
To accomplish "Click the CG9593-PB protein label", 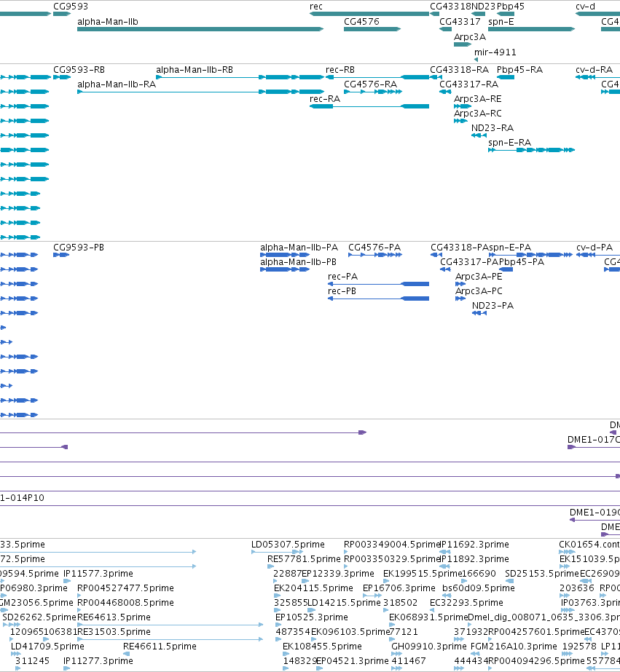I will pyautogui.click(x=79, y=248).
